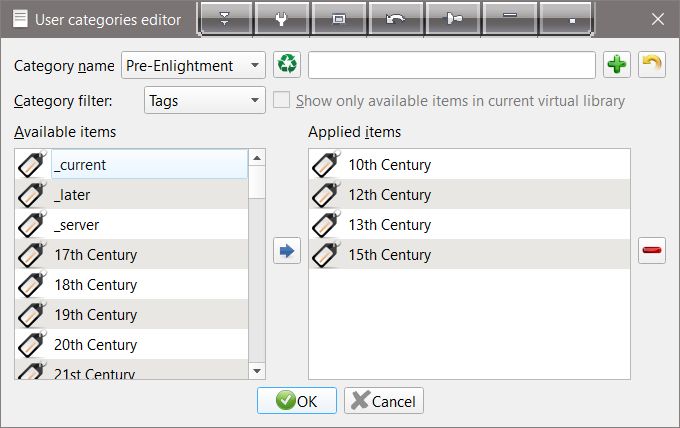The width and height of the screenshot is (680, 428).
Task: Click the red minus remove-item button
Action: tap(651, 252)
